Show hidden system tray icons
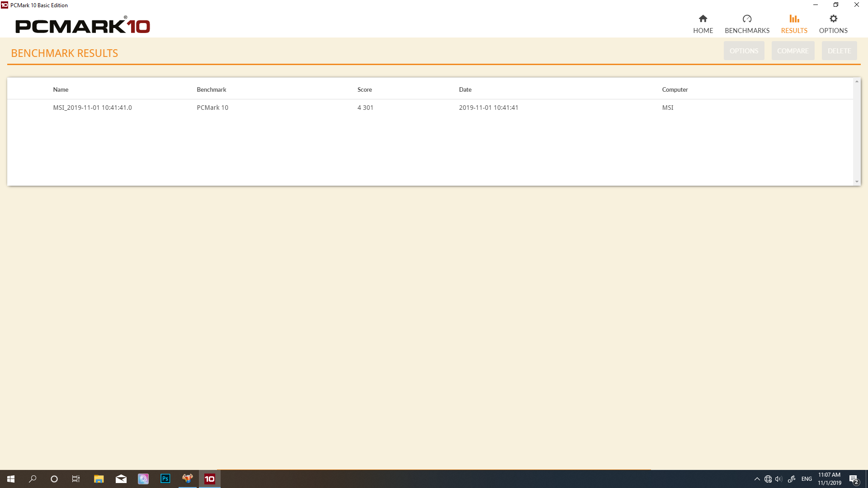This screenshot has height=488, width=868. 757,479
